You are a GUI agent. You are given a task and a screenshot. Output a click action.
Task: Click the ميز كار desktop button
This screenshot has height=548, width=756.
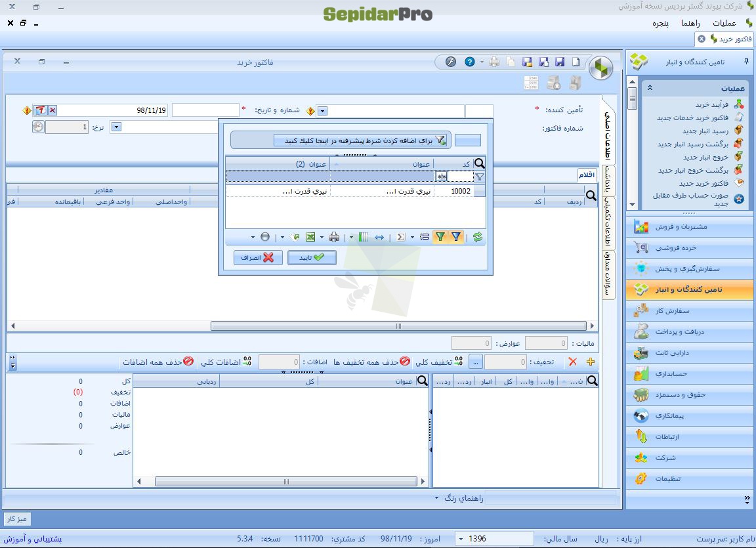point(17,519)
